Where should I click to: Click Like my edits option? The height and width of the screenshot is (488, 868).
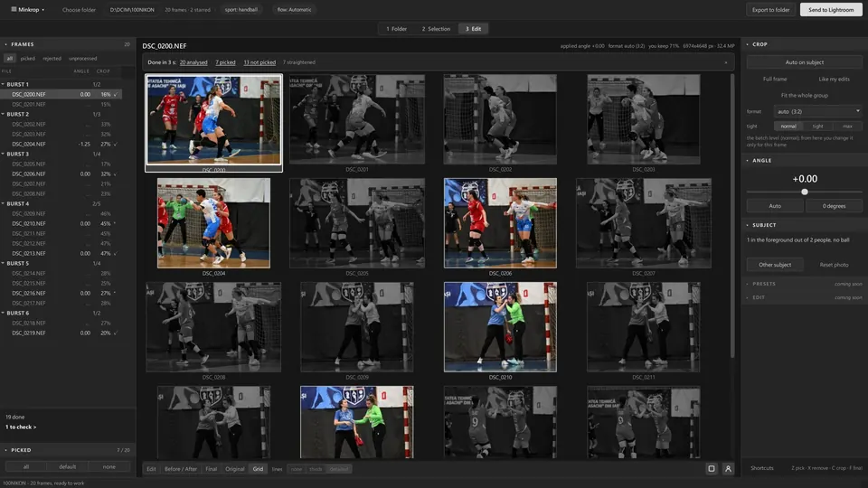(x=834, y=80)
